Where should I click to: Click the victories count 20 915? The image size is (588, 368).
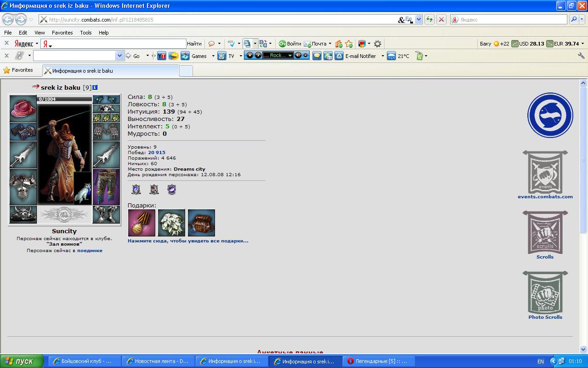point(157,152)
